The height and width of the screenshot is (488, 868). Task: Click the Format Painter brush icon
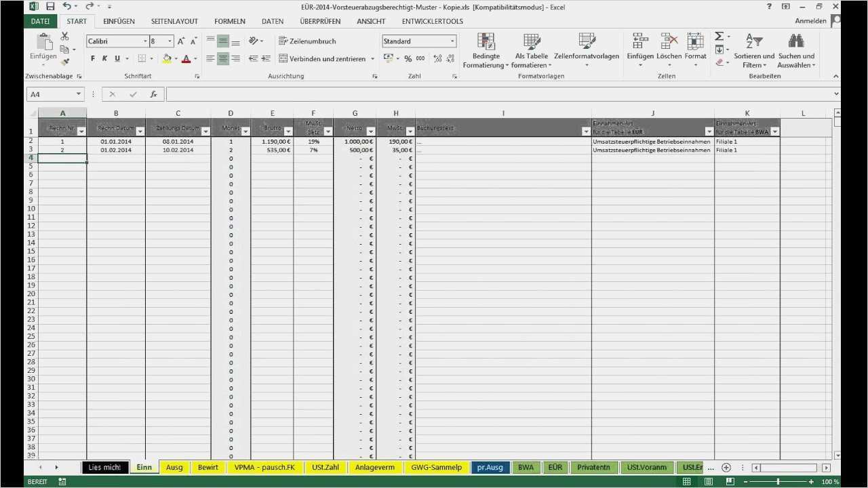(x=65, y=61)
